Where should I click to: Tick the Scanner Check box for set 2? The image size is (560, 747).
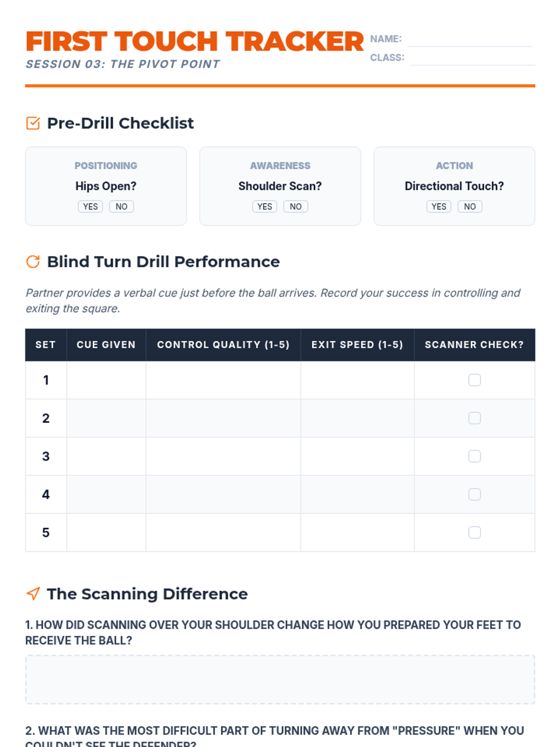[x=475, y=418]
